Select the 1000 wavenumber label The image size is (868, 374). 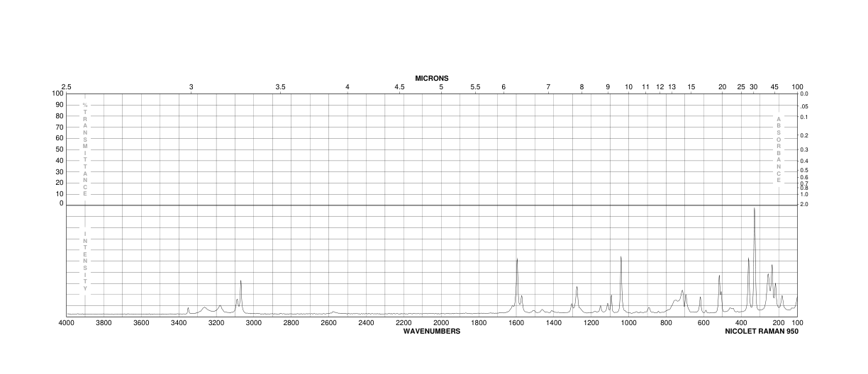point(628,323)
